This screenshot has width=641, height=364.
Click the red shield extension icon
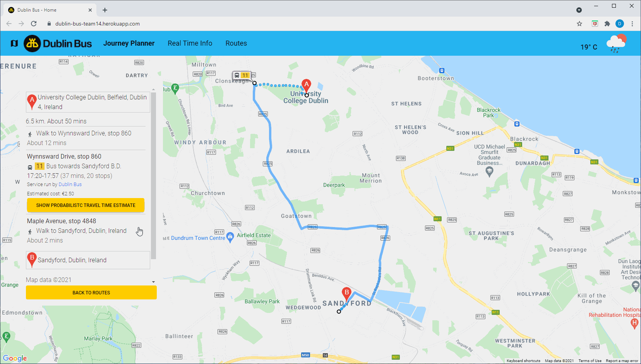click(595, 24)
